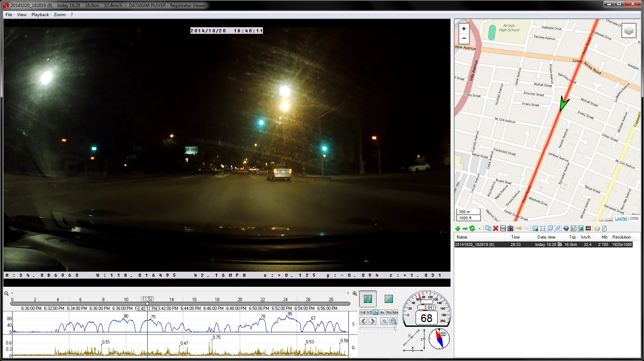Click the speed peak labeled 95 on graph
This screenshot has height=361, width=644.
(x=290, y=314)
